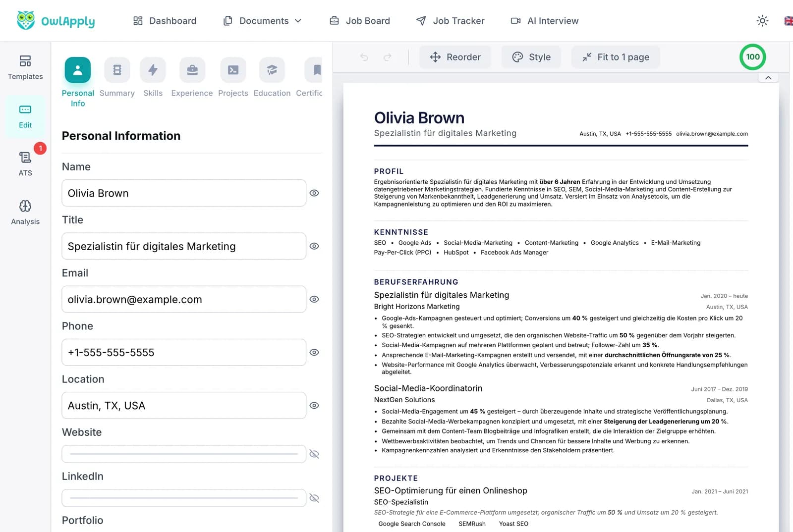The height and width of the screenshot is (532, 793).
Task: Click the Location input field
Action: (184, 405)
